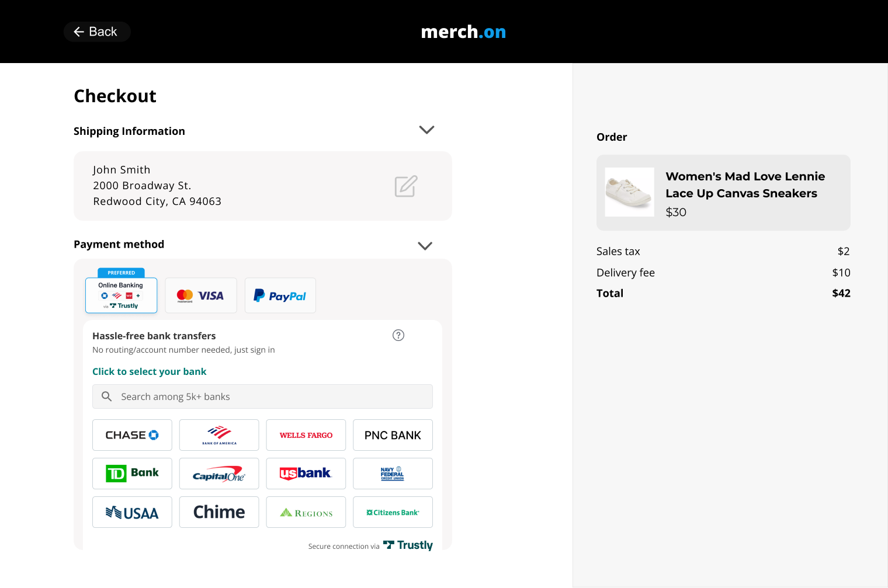Click the 2000 Broadway St. address line

click(x=142, y=186)
